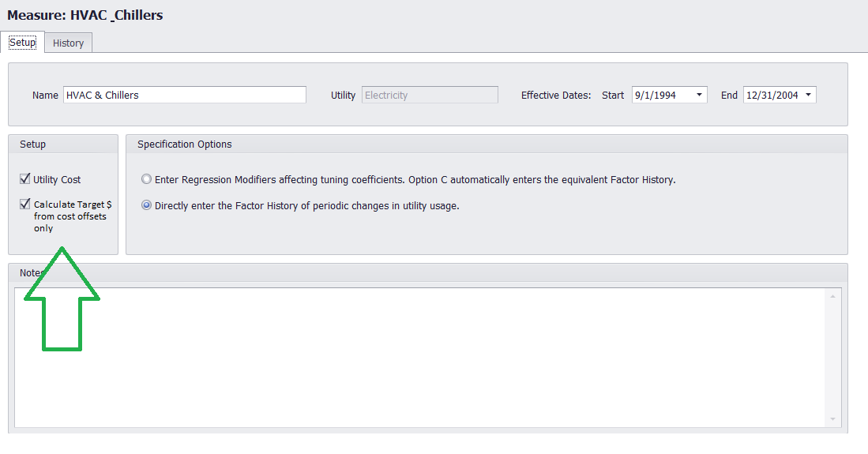The height and width of the screenshot is (454, 868).
Task: Expand the End date dropdown arrow
Action: click(808, 95)
